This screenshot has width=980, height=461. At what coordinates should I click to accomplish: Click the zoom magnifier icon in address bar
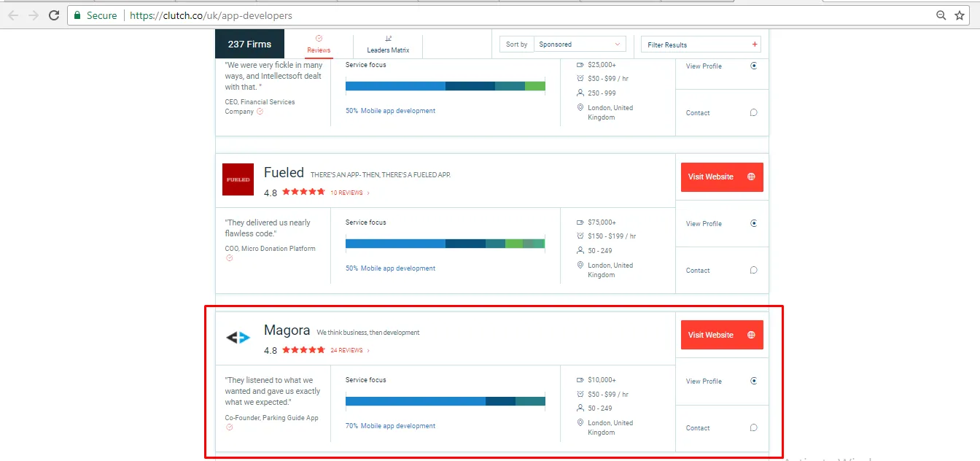[x=941, y=15]
